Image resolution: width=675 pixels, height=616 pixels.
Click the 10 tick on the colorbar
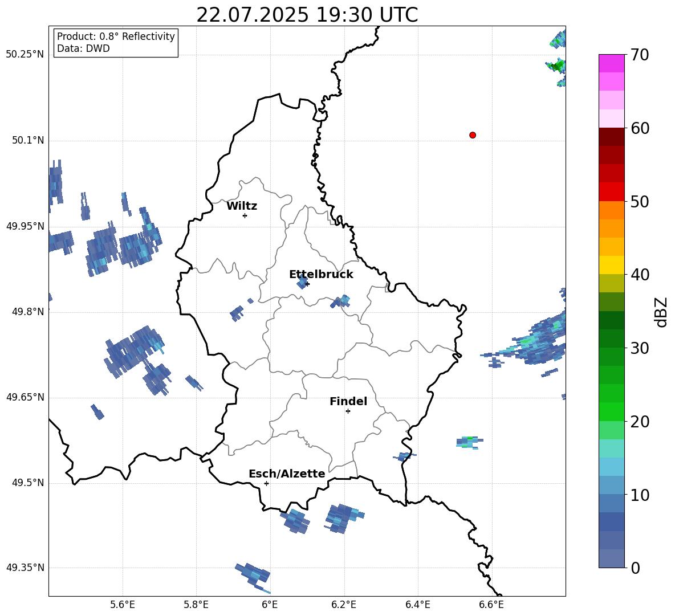[x=640, y=495]
